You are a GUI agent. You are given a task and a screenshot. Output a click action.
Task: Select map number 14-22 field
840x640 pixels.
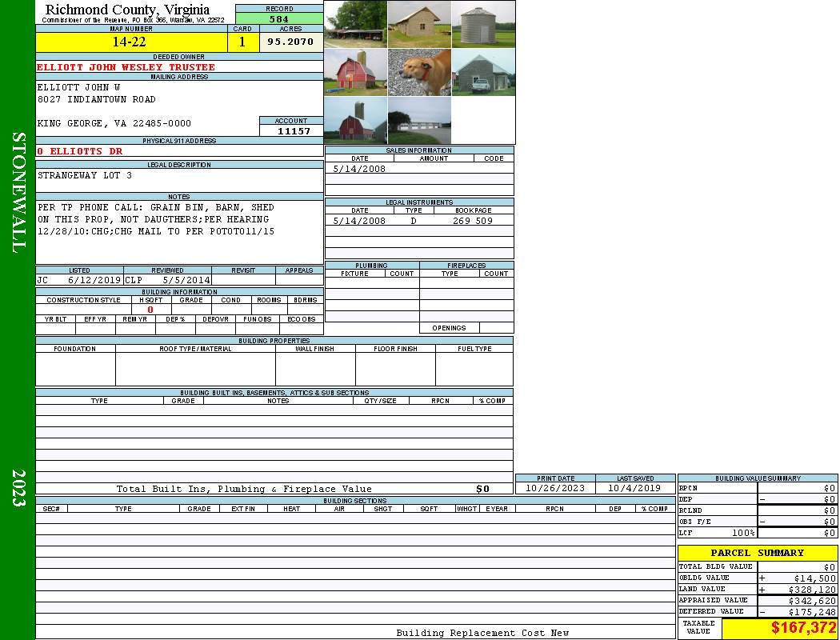tap(131, 42)
